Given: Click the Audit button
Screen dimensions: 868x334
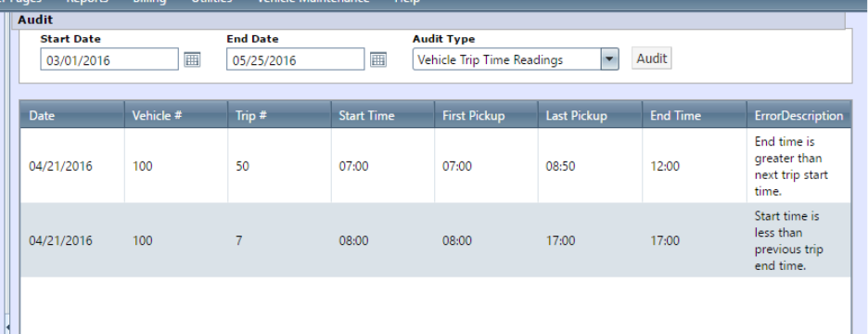Looking at the screenshot, I should [652, 58].
